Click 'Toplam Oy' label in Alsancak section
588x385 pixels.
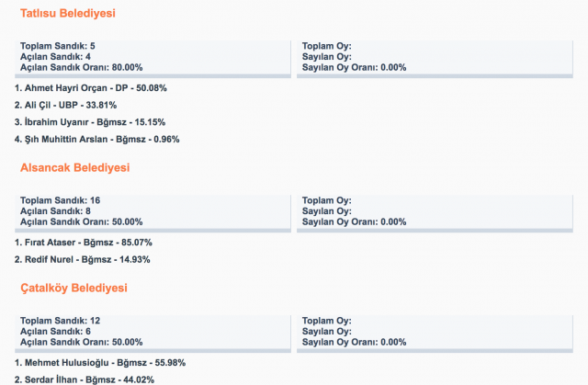pos(327,200)
